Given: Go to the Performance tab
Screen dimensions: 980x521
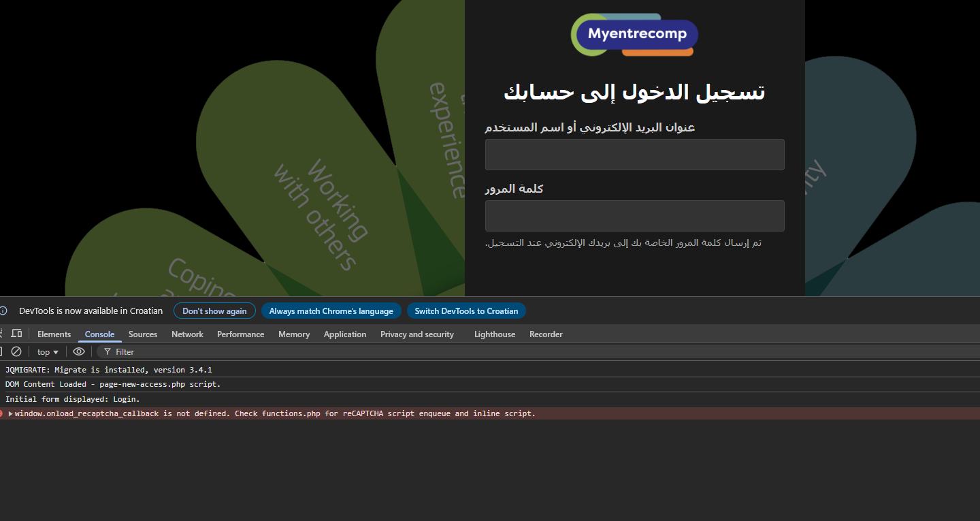Looking at the screenshot, I should [240, 334].
